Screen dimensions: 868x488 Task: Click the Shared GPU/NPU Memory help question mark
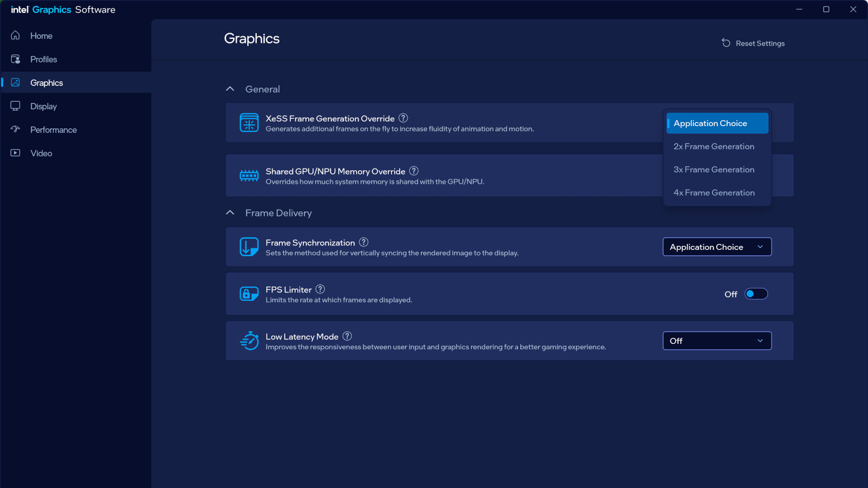(x=414, y=171)
